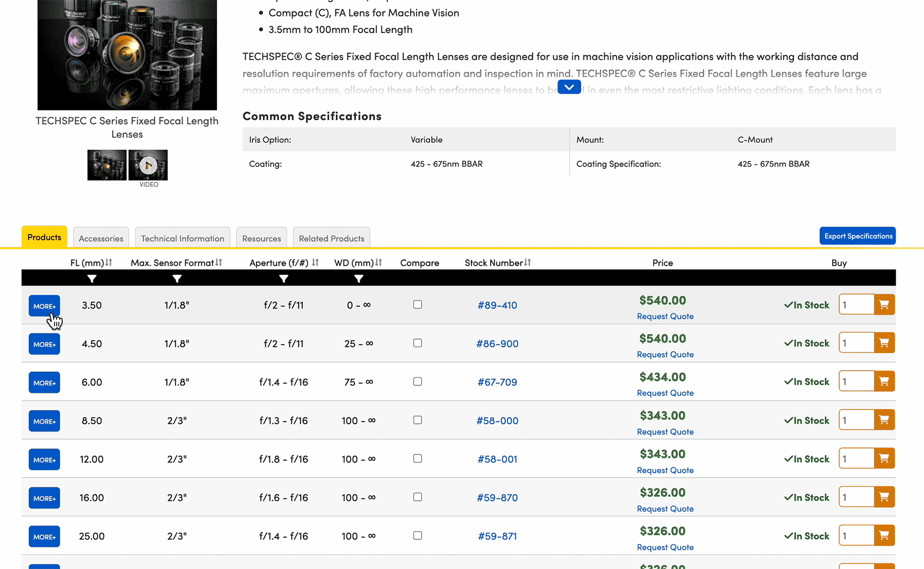Tick Compare checkbox for 8.50mm lens
The height and width of the screenshot is (569, 924).
[x=418, y=420]
